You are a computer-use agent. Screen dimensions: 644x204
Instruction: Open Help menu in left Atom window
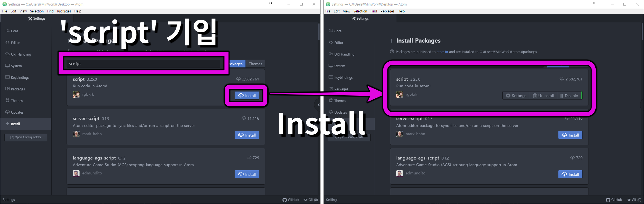pyautogui.click(x=78, y=11)
